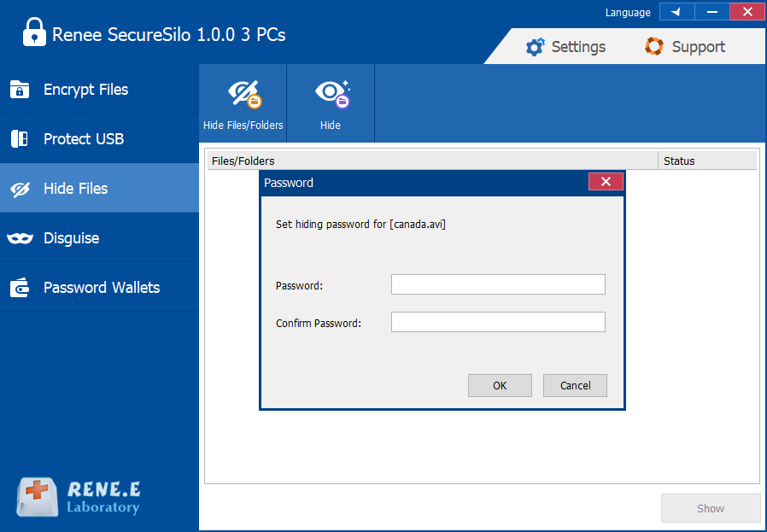Confirm the password with OK

500,385
